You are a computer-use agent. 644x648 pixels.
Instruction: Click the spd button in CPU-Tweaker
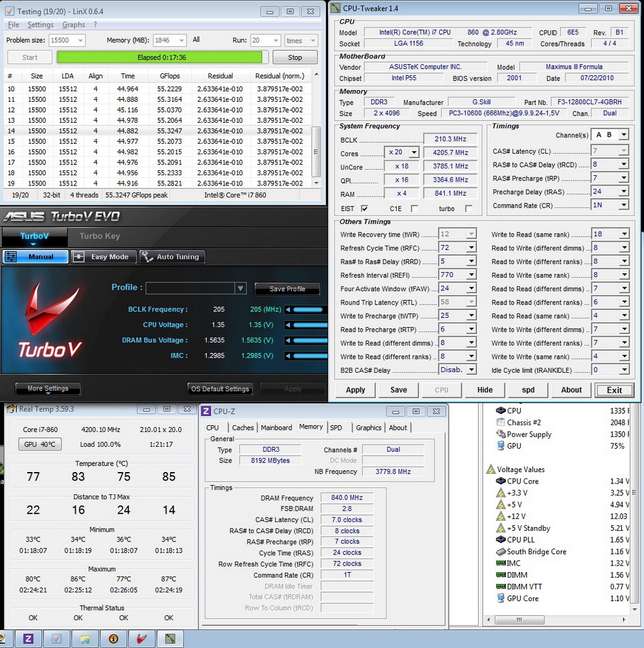(528, 390)
